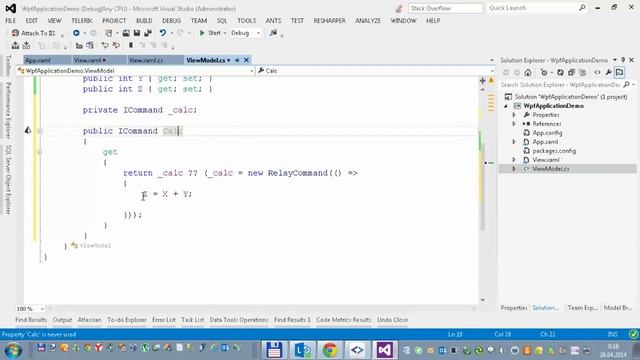
Task: Switch to the View.xaml.cs editor tab
Action: tap(146, 60)
